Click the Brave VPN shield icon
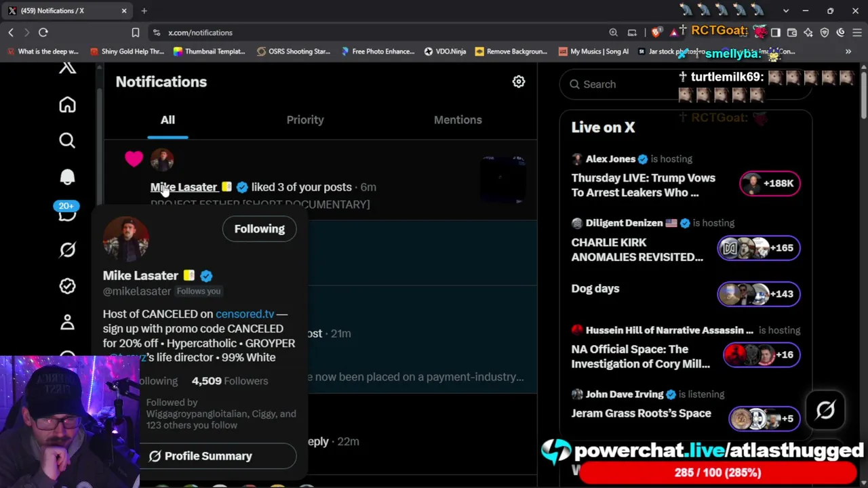Viewport: 868px width, 488px height. (x=825, y=33)
